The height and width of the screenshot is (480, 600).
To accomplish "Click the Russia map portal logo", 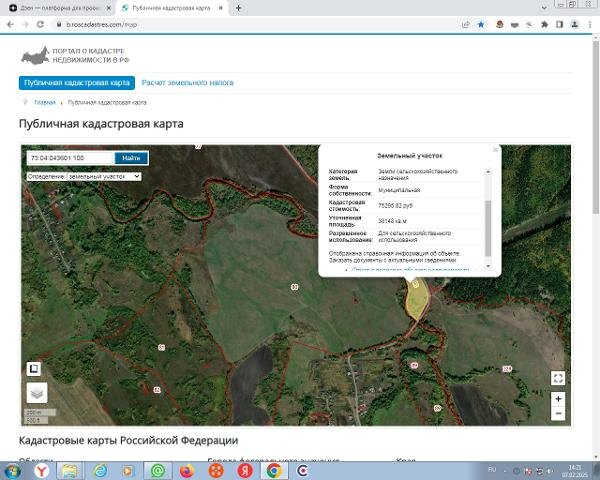I will tap(36, 56).
